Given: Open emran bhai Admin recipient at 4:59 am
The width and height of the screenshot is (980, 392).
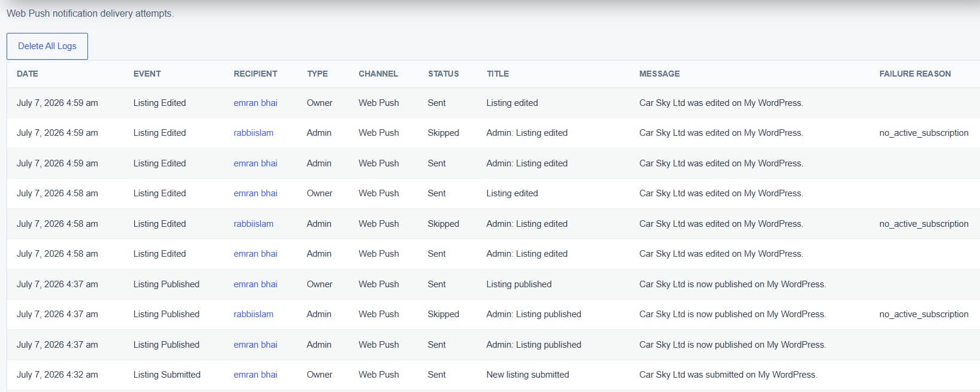Looking at the screenshot, I should (256, 163).
